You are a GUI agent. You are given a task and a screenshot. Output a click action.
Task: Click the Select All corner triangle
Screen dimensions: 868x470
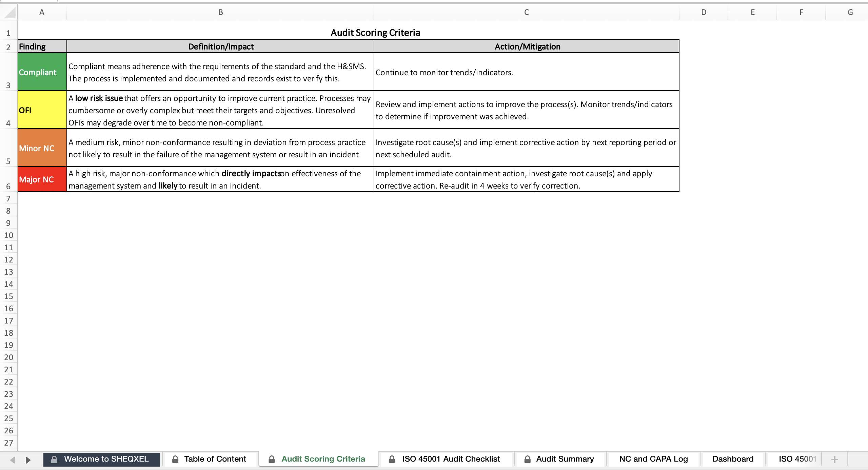coord(10,13)
